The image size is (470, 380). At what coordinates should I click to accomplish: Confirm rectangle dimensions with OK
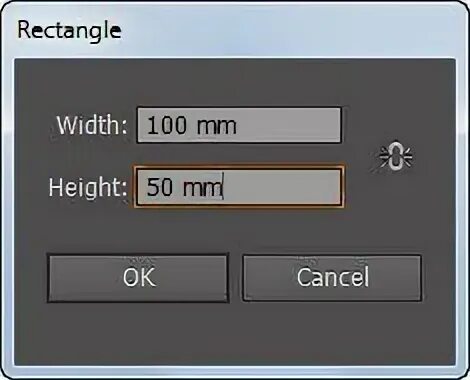(138, 278)
